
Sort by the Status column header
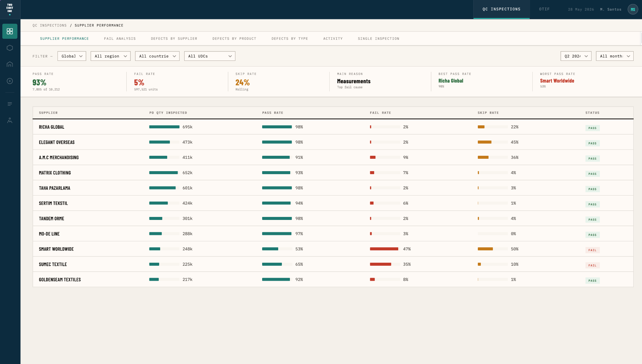[592, 113]
